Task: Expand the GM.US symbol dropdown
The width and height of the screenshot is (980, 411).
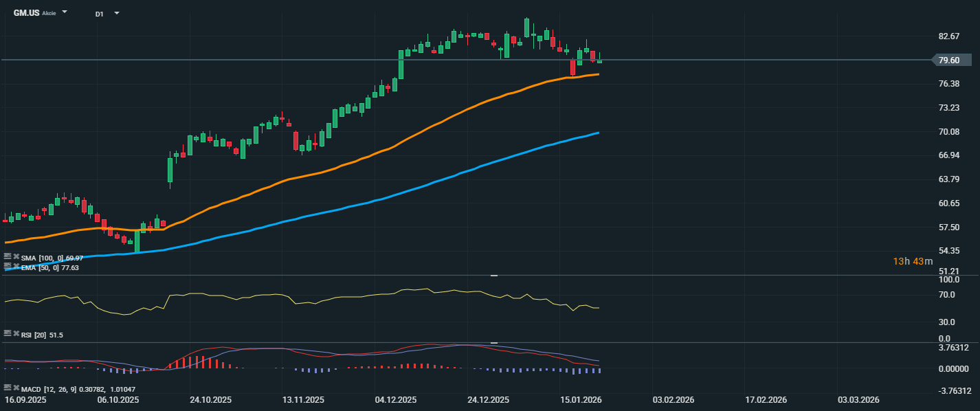Action: tap(65, 12)
